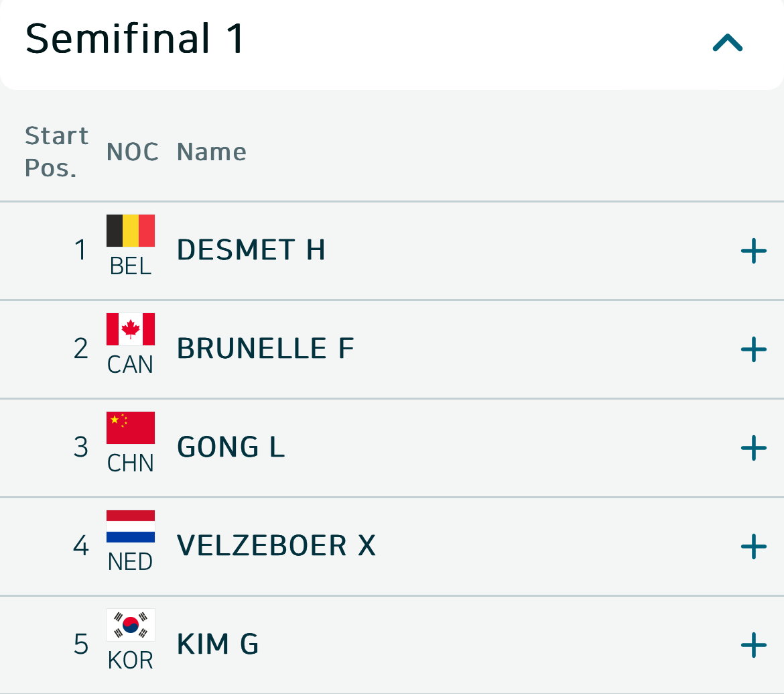Expand VELZEBOER X row plus icon
The image size is (784, 694).
point(753,546)
